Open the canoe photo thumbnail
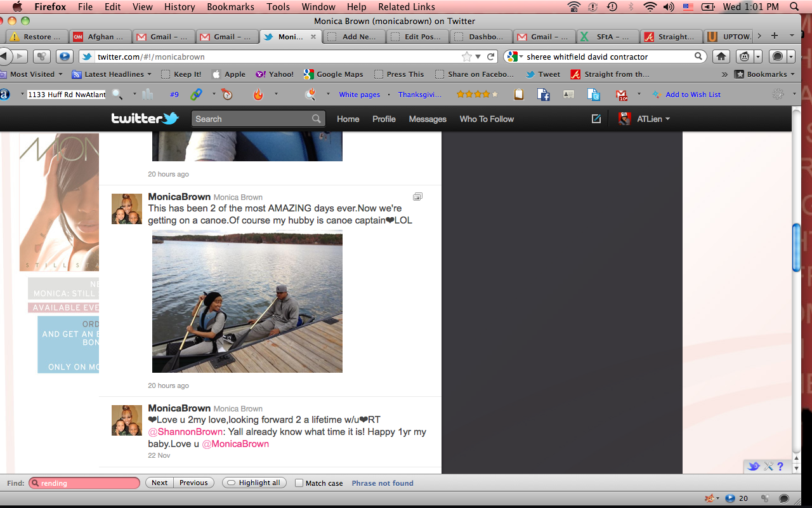The width and height of the screenshot is (812, 508). (x=247, y=301)
